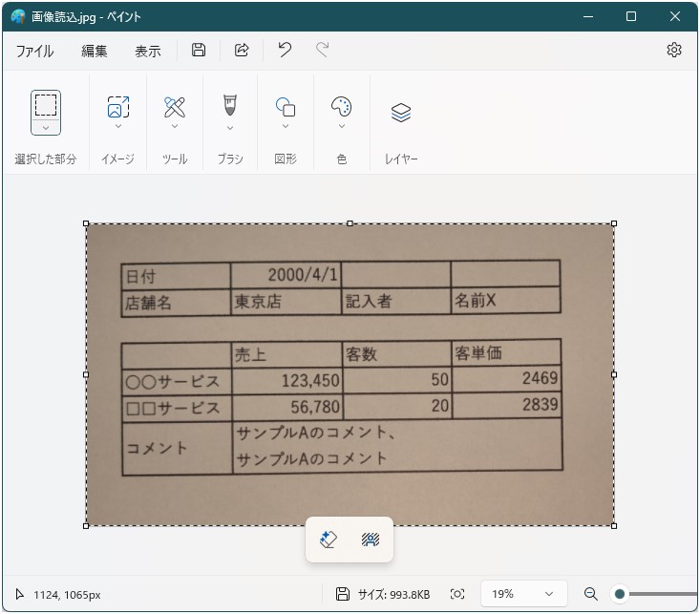Click the share icon
Image resolution: width=700 pixels, height=614 pixels.
pyautogui.click(x=242, y=50)
